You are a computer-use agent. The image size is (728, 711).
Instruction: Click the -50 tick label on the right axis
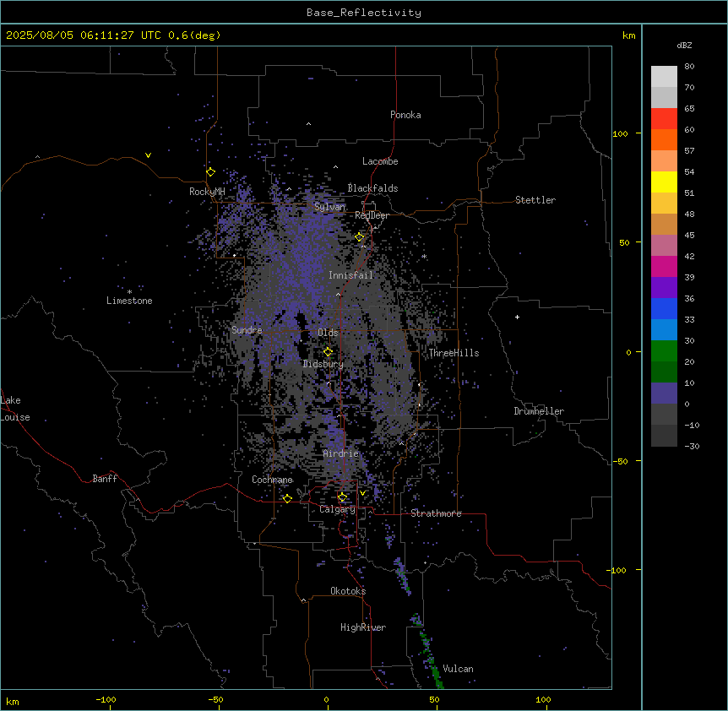point(620,461)
